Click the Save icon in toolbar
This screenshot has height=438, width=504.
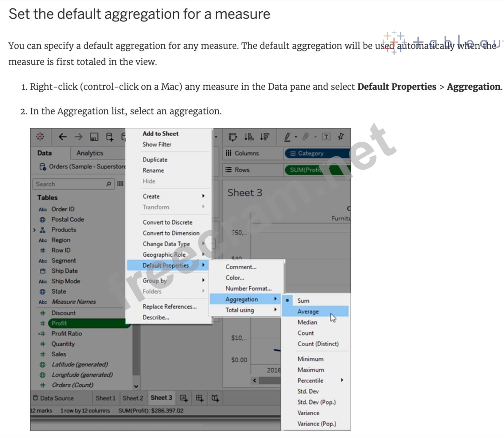(94, 137)
